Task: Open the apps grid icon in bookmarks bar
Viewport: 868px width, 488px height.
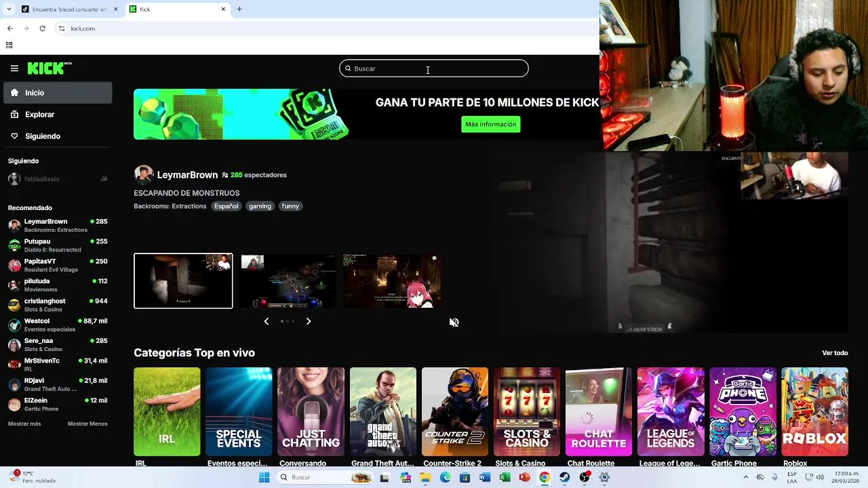Action: 9,45
